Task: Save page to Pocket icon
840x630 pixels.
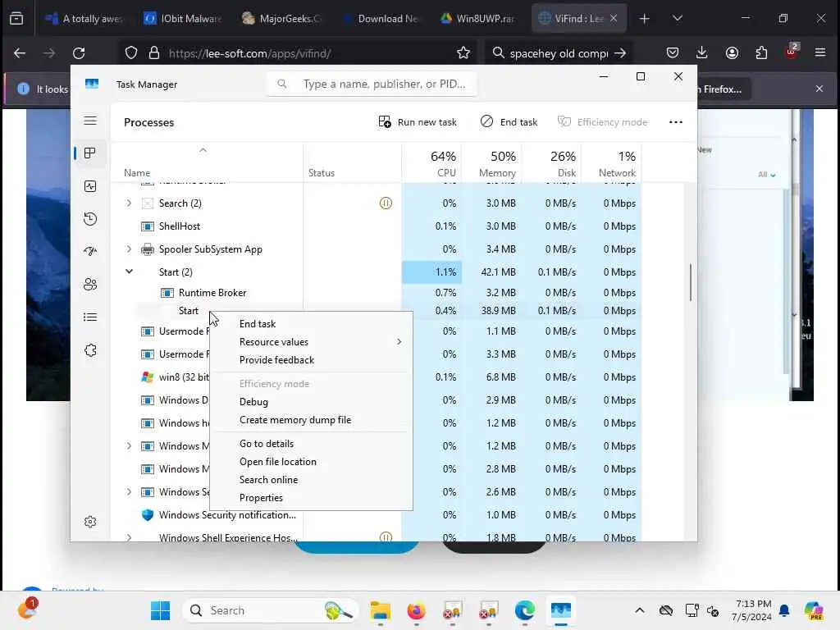Action: [x=673, y=52]
